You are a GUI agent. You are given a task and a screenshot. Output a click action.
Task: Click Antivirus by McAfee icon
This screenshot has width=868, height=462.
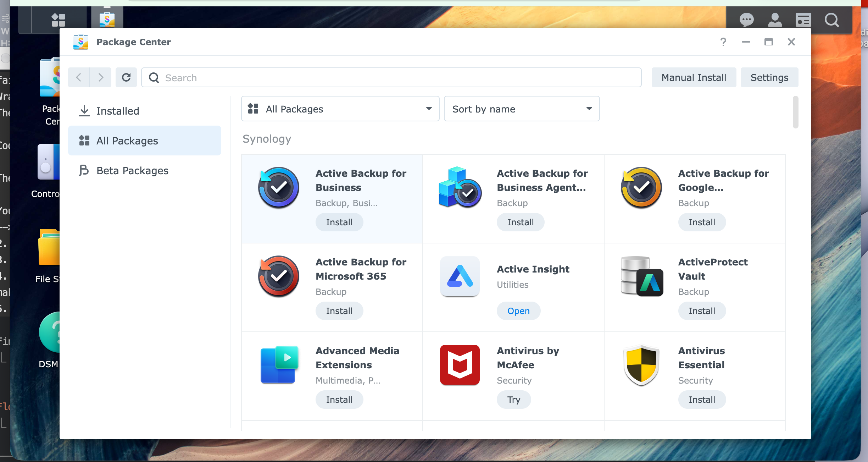460,365
